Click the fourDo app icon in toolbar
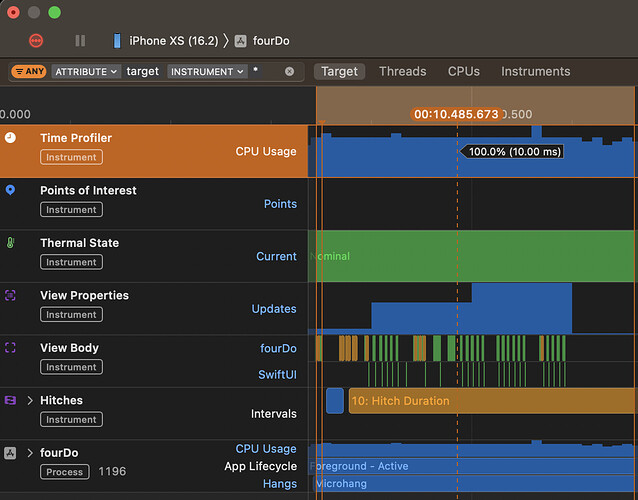Screen dimensions: 638x500 240,41
